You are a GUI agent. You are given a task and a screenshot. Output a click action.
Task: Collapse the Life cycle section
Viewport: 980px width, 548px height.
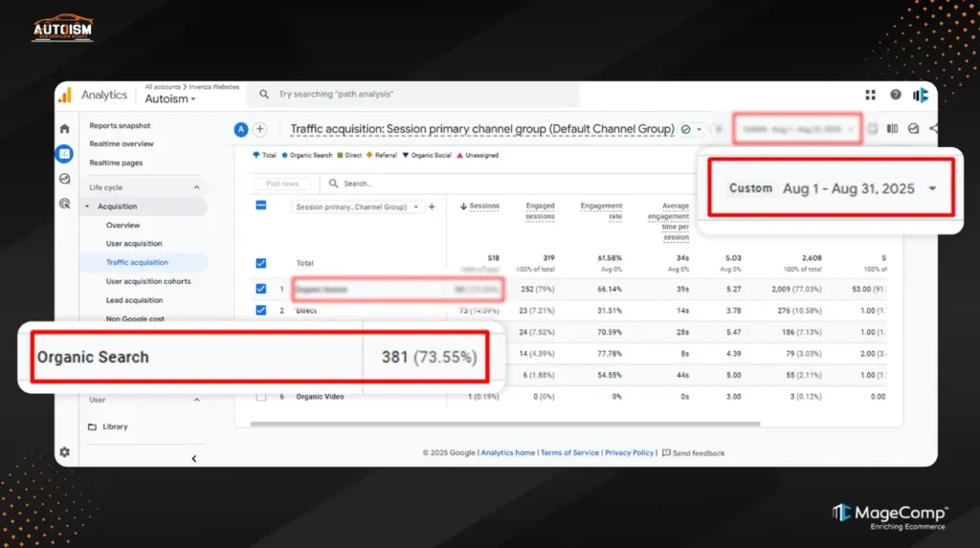pyautogui.click(x=196, y=187)
